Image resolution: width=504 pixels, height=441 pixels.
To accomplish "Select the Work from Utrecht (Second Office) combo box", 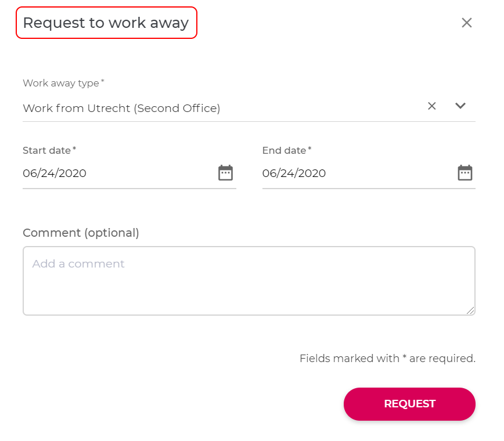I will 249,109.
